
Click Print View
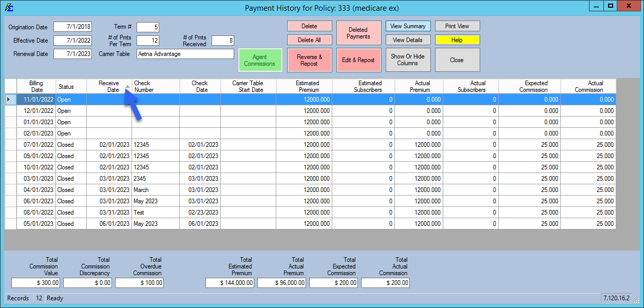point(457,26)
